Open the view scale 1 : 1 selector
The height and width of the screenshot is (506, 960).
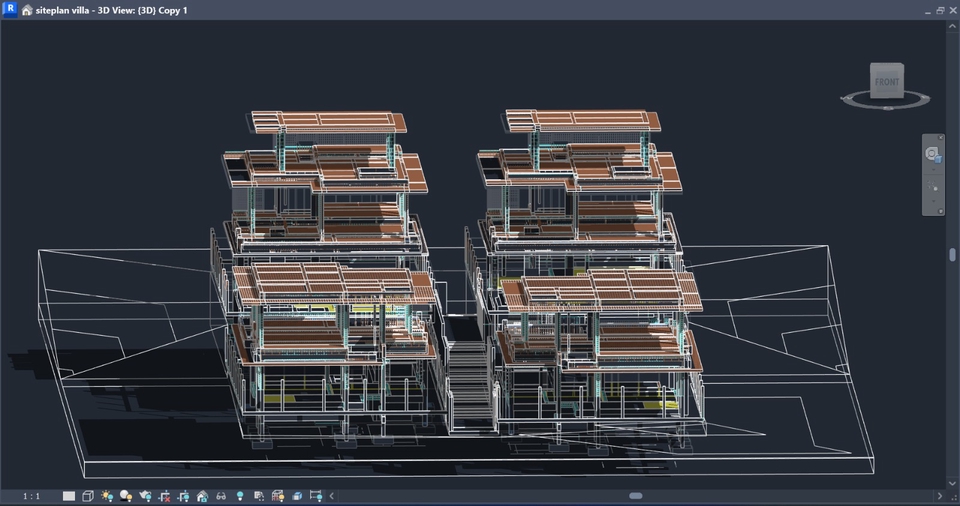31,496
